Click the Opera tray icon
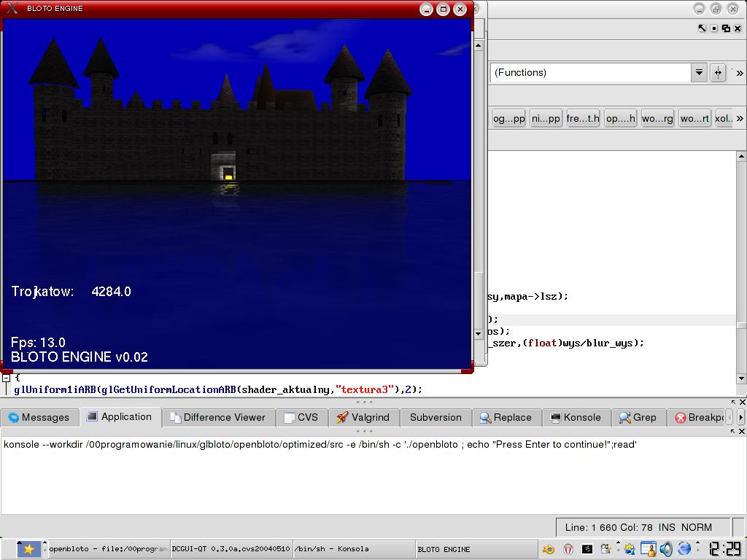Viewport: 747px width, 560px height. [568, 550]
